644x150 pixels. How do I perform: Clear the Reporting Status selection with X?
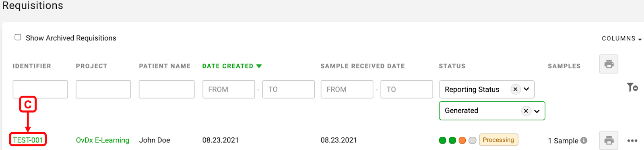(x=515, y=89)
